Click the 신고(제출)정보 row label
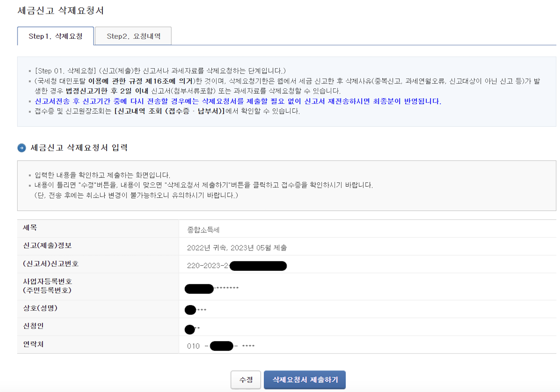 pos(47,246)
